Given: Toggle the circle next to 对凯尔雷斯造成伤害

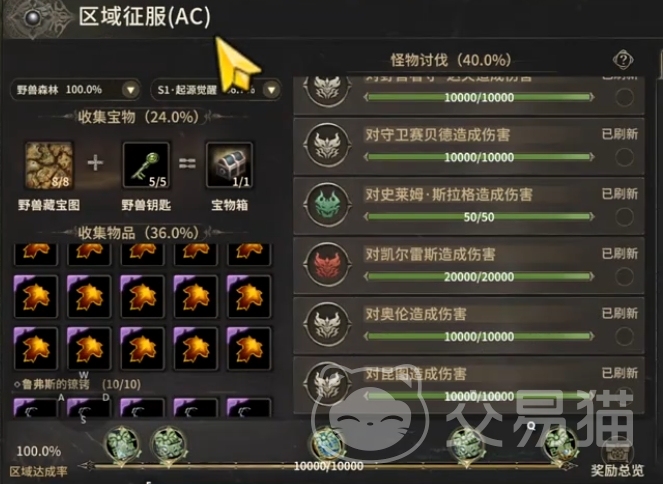Looking at the screenshot, I should pos(624,277).
